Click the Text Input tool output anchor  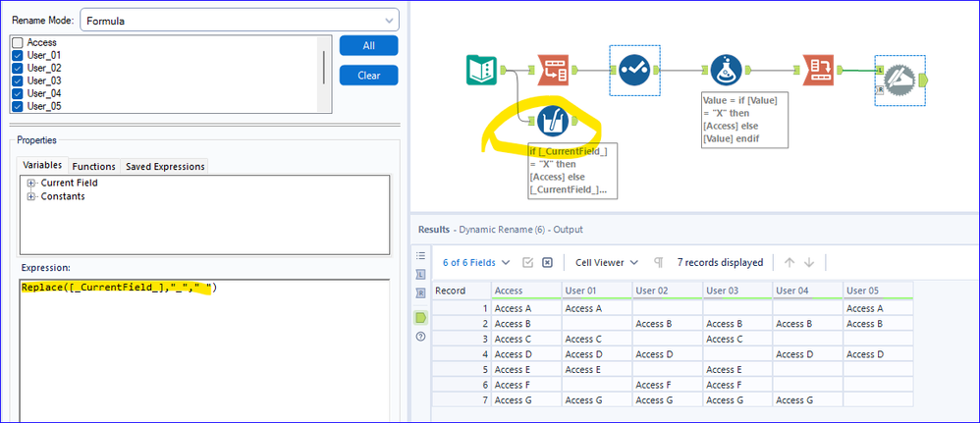click(503, 70)
